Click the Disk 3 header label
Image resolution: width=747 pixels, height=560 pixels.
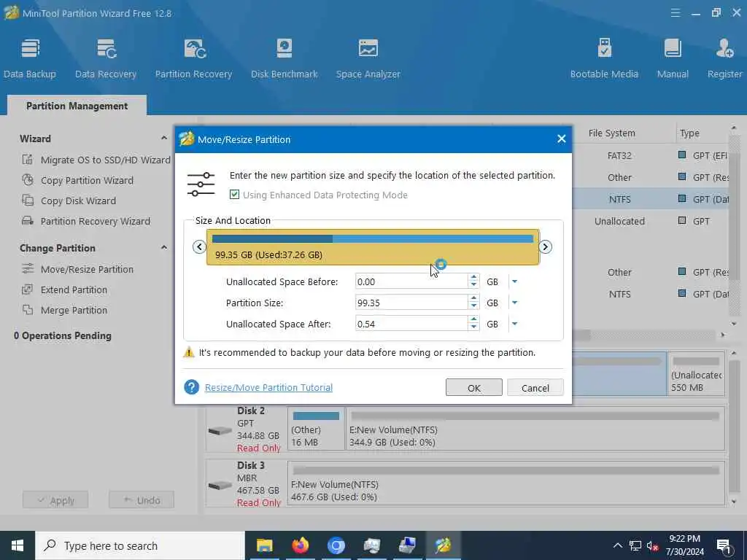coord(251,465)
